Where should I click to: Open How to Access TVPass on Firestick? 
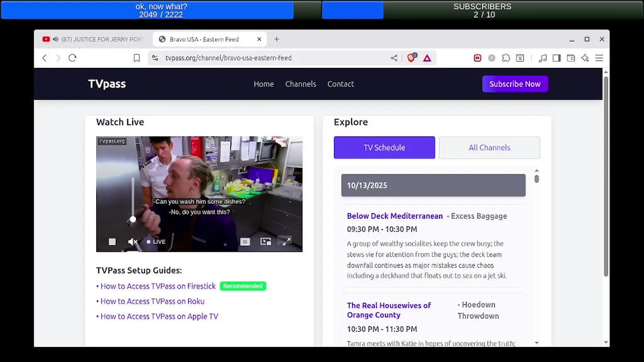158,286
